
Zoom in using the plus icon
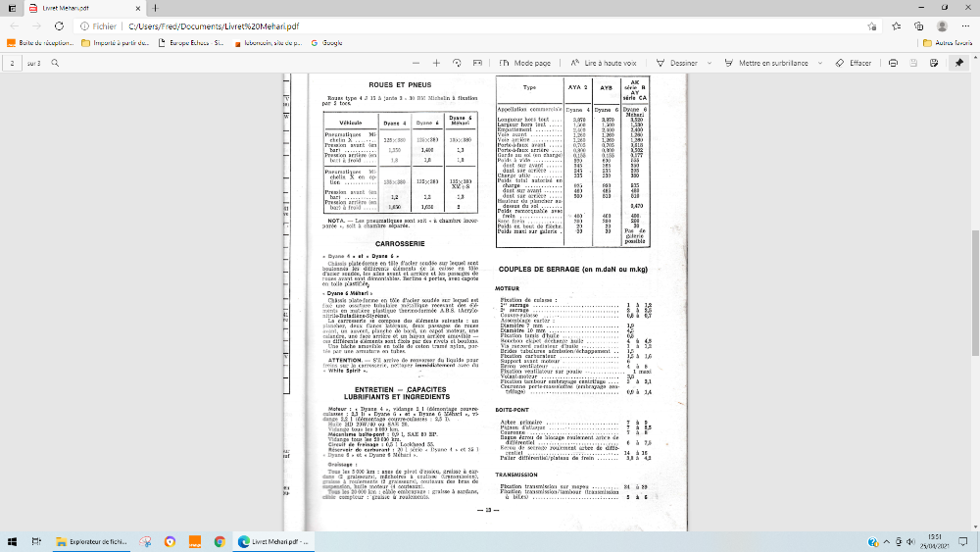click(x=436, y=63)
